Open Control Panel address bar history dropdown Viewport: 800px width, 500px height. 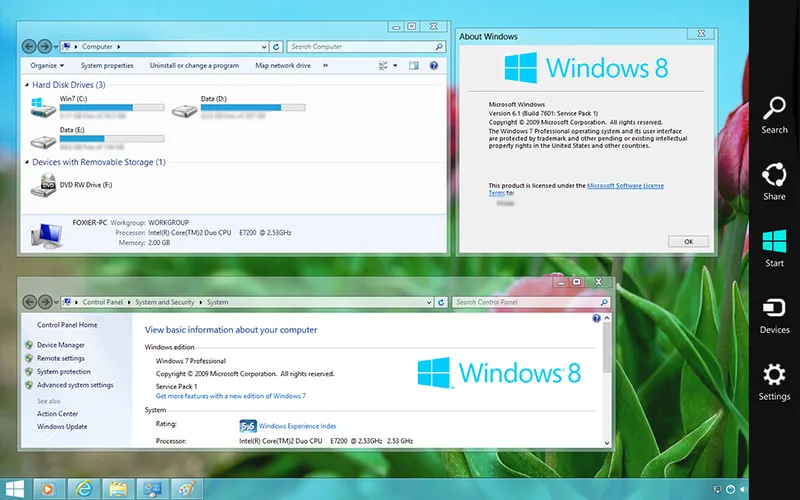click(429, 302)
